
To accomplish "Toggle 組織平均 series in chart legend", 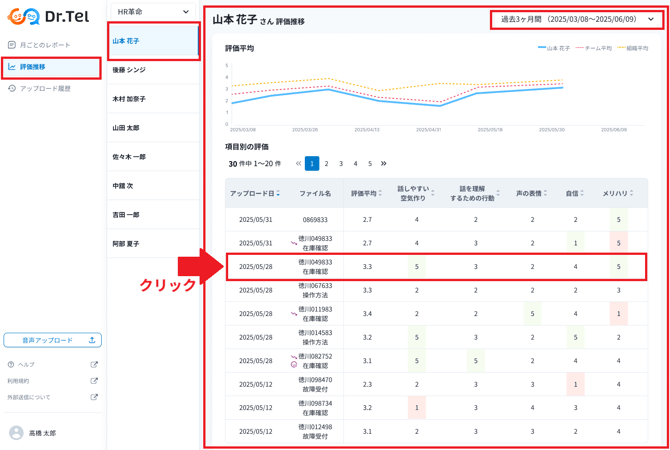I will point(633,48).
